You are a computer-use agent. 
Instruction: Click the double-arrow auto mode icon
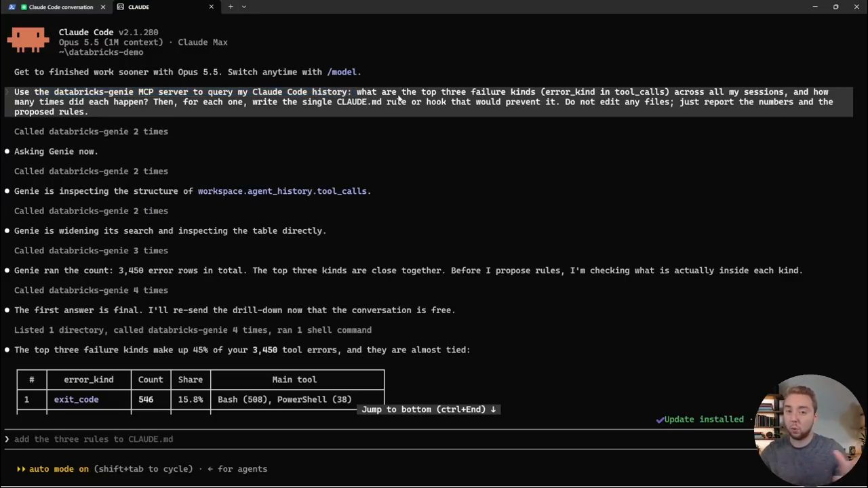tap(21, 469)
